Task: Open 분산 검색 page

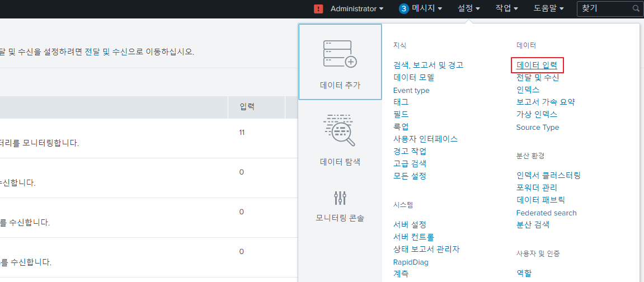Action: [x=533, y=224]
